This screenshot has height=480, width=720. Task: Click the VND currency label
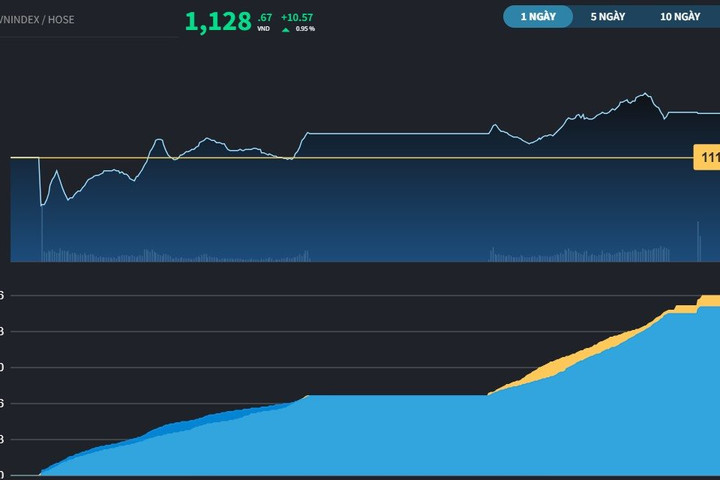point(264,29)
